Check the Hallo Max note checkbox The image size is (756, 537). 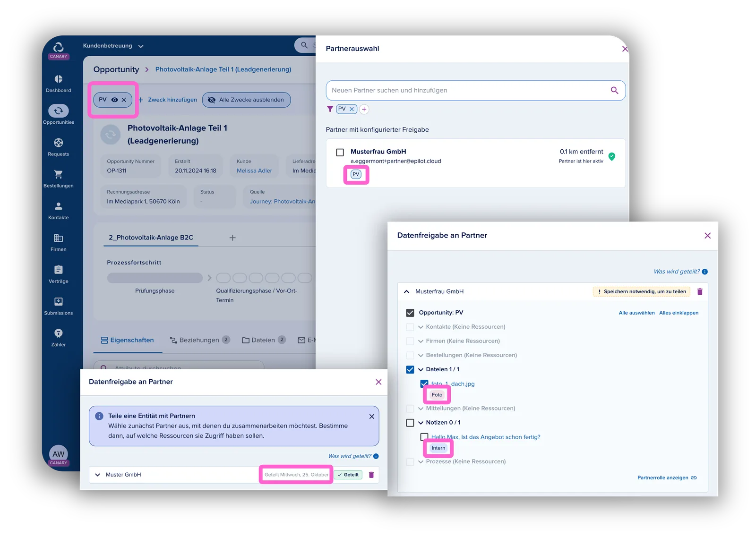(x=424, y=437)
